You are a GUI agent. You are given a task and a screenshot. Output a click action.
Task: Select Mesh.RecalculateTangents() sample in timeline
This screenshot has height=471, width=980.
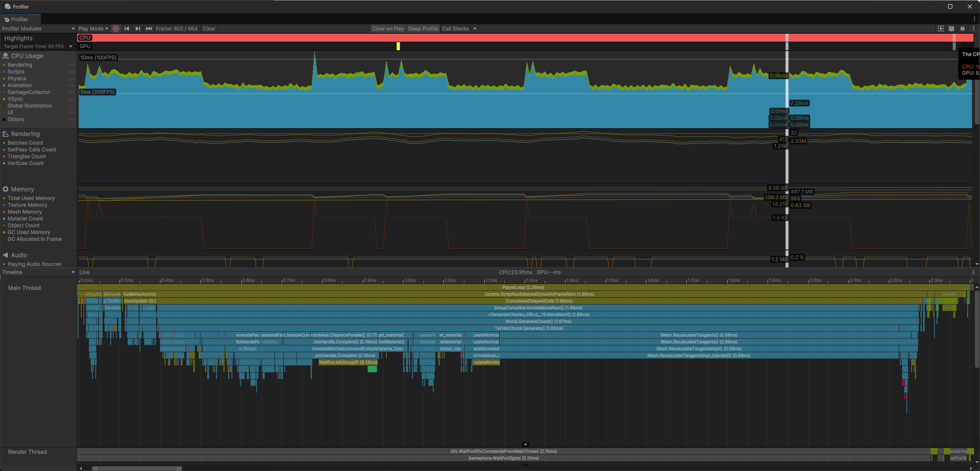[698, 335]
